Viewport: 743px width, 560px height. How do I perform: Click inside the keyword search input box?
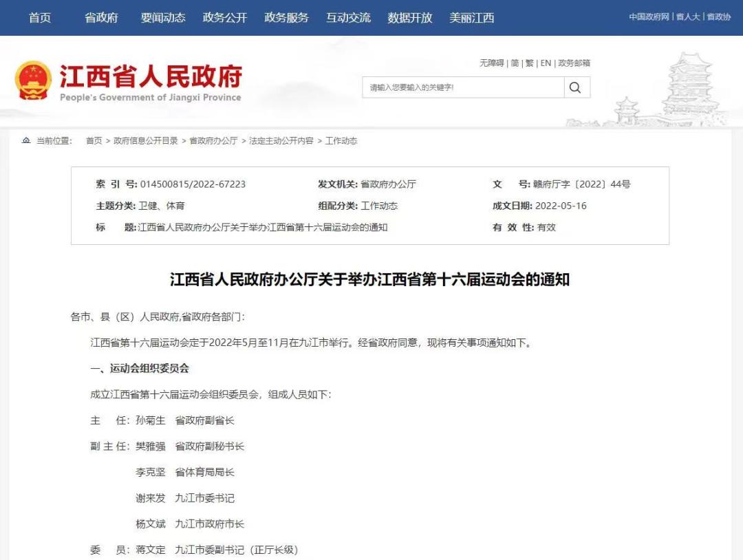click(x=461, y=87)
